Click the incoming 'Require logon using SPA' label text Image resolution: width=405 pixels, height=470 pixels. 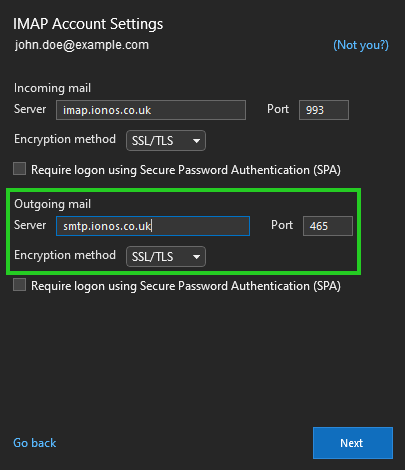click(x=186, y=170)
